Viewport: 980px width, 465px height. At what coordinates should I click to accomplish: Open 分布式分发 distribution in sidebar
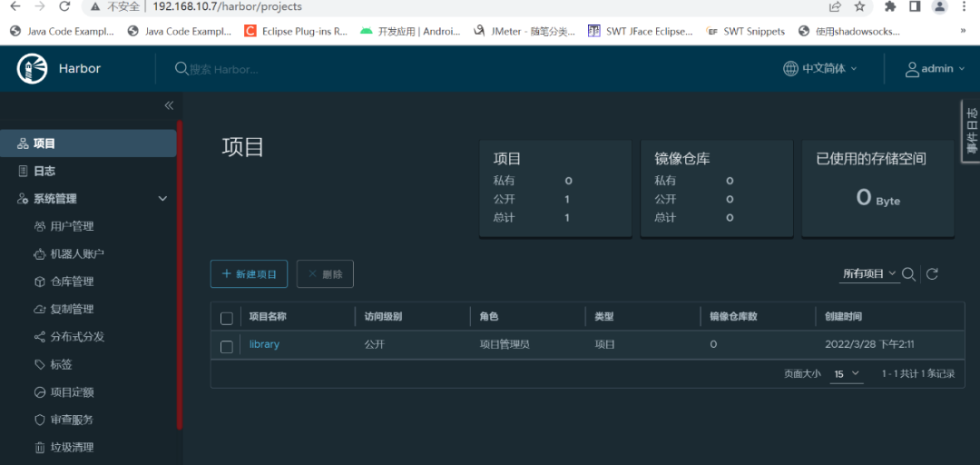click(77, 337)
